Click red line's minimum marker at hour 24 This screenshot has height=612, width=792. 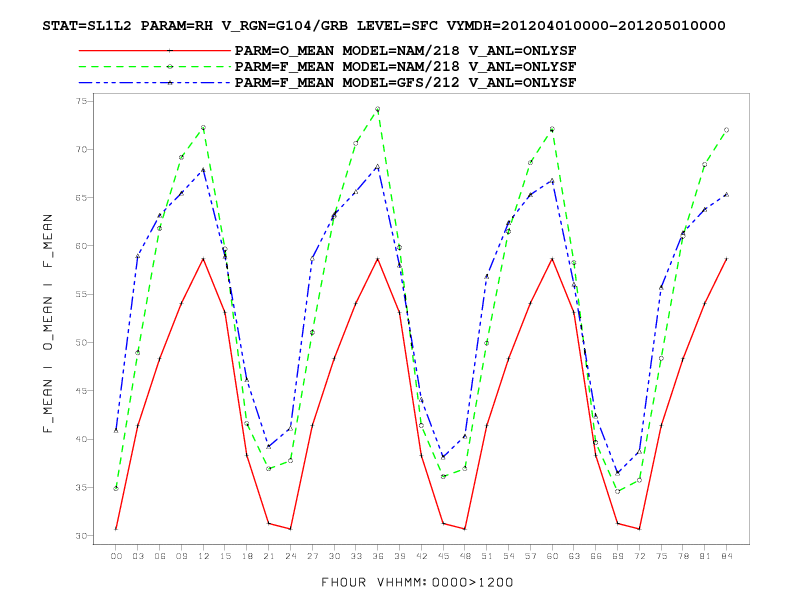point(290,529)
